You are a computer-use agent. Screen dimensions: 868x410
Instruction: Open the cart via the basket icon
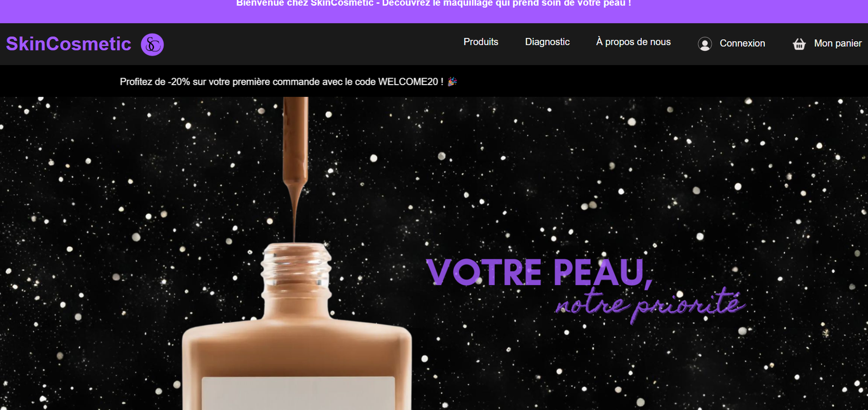(x=799, y=44)
